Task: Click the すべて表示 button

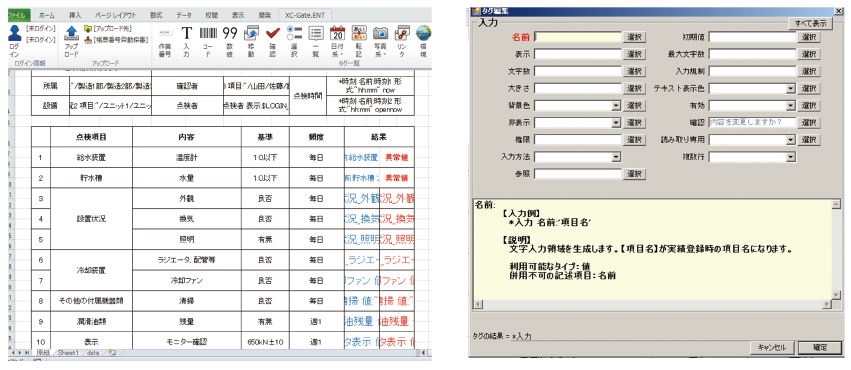Action: point(810,24)
